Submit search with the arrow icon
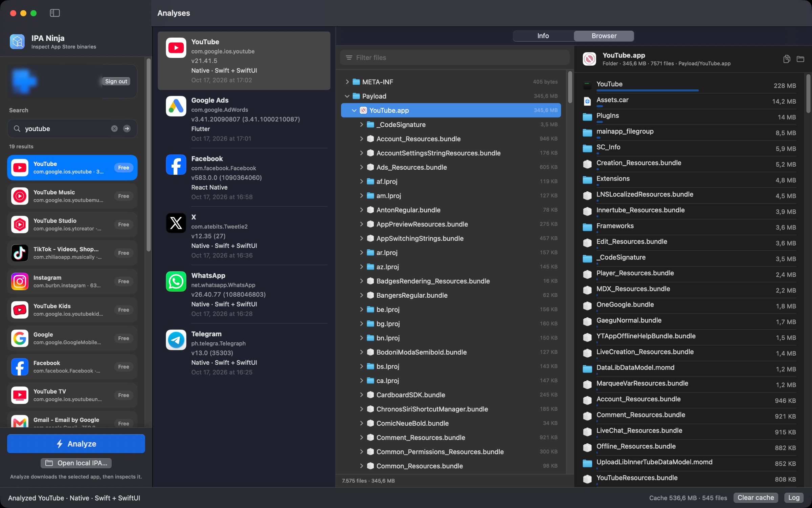This screenshot has height=508, width=812. pyautogui.click(x=127, y=128)
